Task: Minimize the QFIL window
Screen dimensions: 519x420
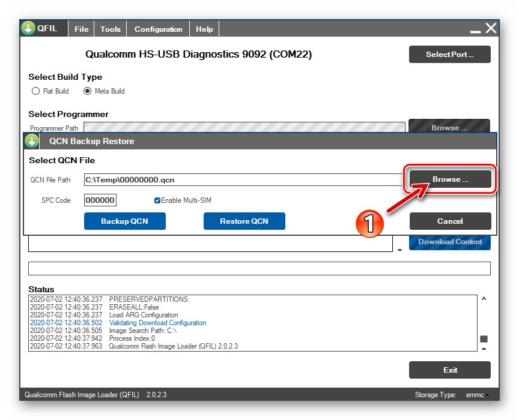Action: tap(475, 31)
